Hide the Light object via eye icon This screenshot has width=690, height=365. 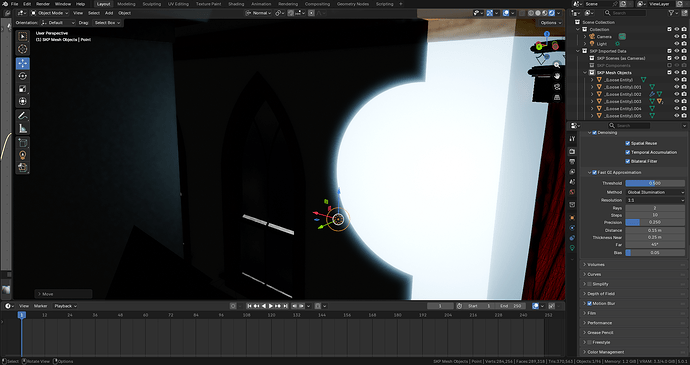coord(677,44)
